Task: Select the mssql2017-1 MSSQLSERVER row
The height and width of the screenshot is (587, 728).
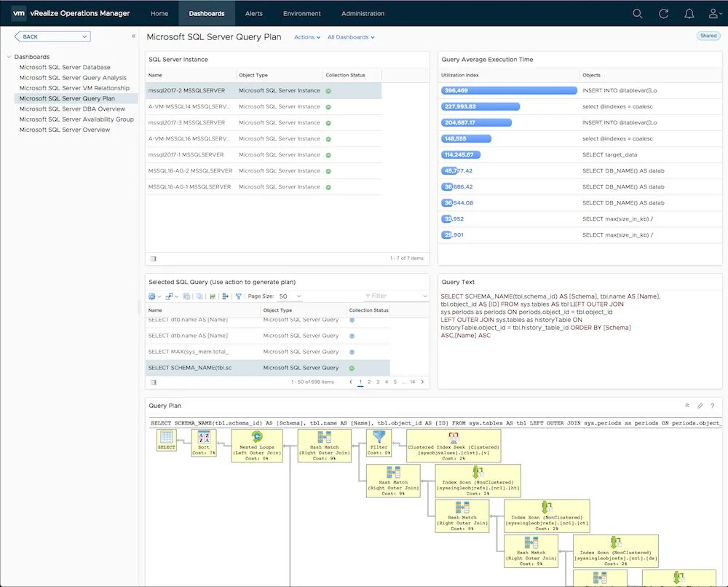Action: tap(264, 154)
